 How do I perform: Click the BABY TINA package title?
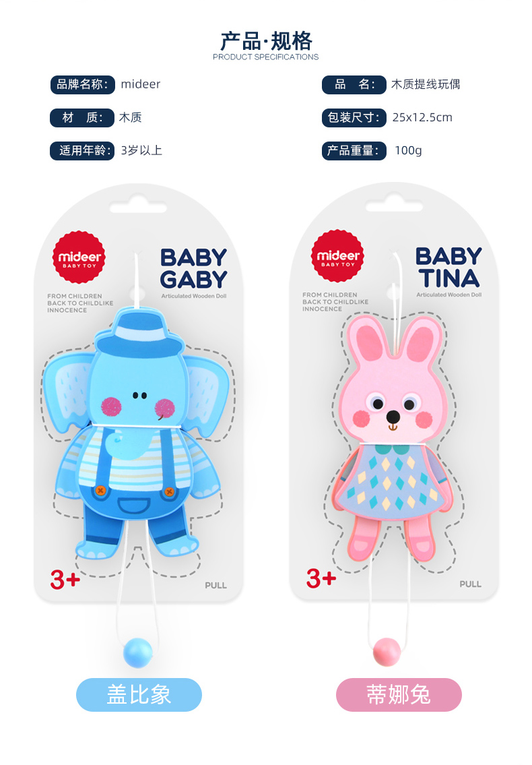pos(448,267)
